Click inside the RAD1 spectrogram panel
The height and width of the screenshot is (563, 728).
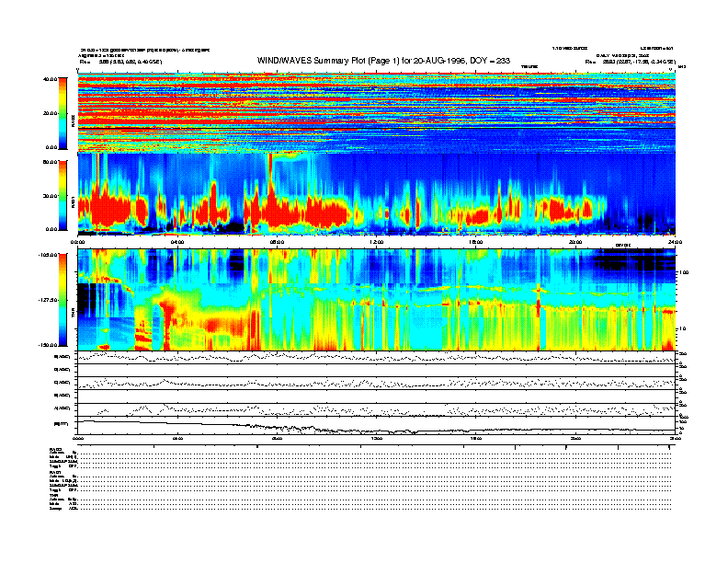tap(377, 194)
